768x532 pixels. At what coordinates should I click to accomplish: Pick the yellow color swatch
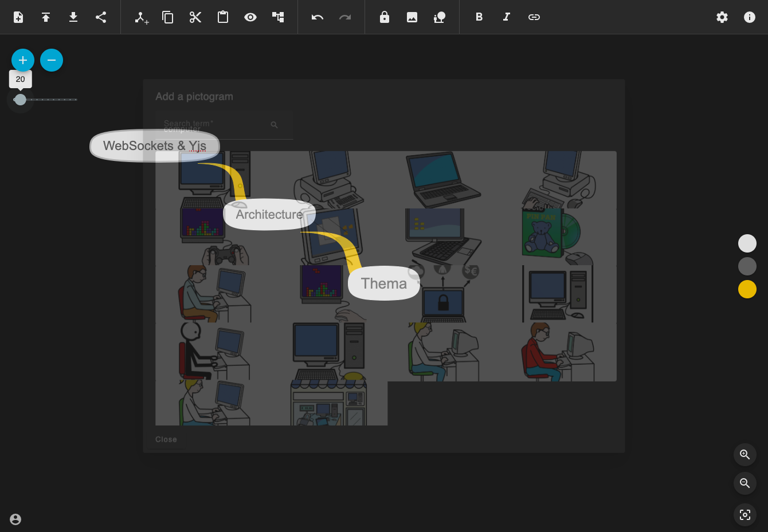pos(747,289)
